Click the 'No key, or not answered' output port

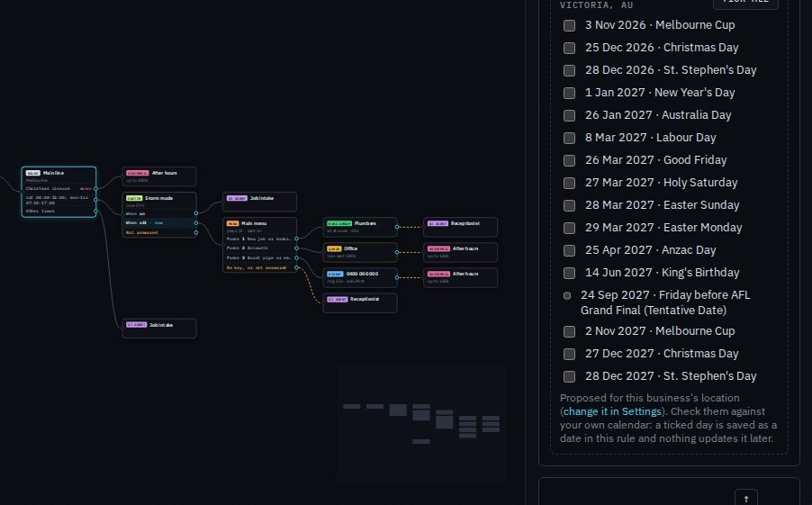point(297,267)
